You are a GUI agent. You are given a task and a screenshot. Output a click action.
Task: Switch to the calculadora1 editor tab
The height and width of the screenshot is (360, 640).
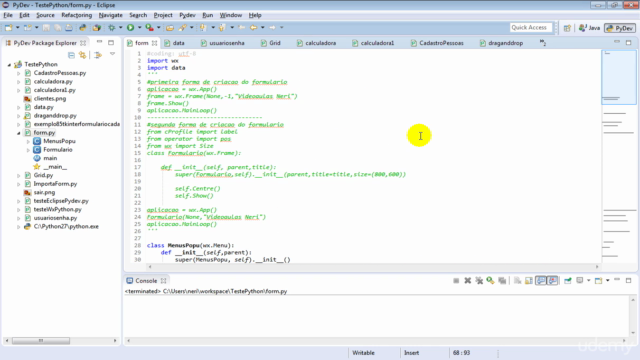[x=373, y=43]
